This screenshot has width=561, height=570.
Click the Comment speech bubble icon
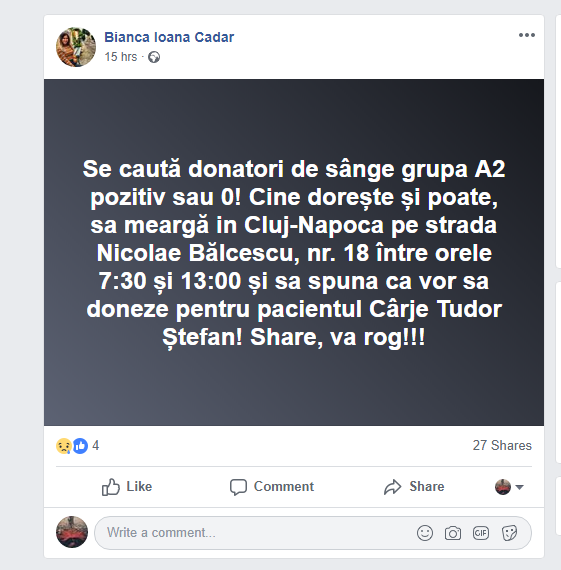[239, 487]
